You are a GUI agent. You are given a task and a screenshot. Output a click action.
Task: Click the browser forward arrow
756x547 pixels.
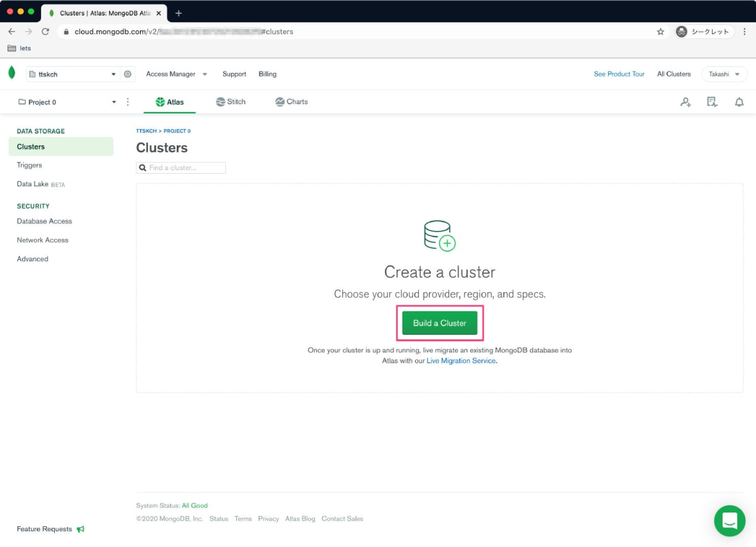(28, 31)
